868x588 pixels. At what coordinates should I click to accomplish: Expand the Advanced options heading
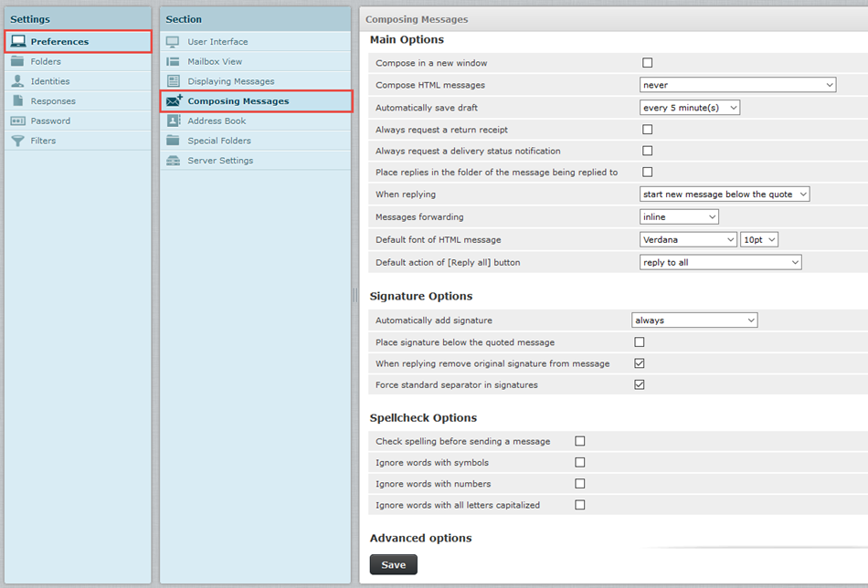click(x=420, y=538)
